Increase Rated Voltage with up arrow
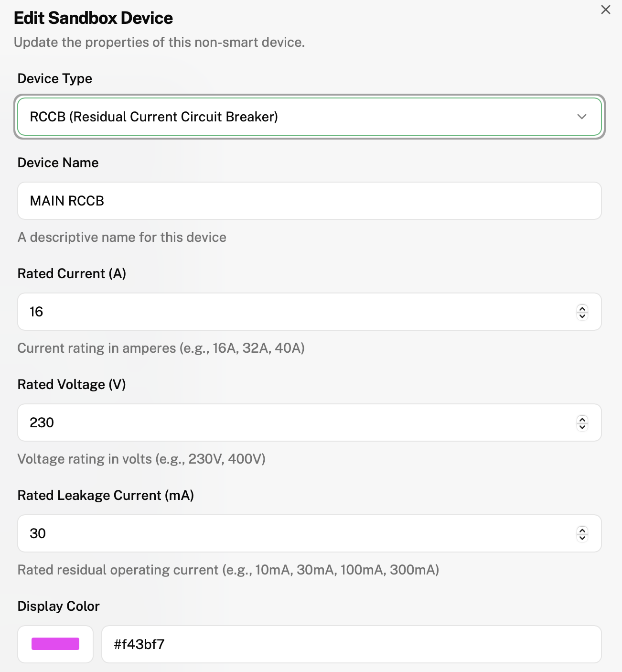This screenshot has width=622, height=672. click(x=582, y=419)
